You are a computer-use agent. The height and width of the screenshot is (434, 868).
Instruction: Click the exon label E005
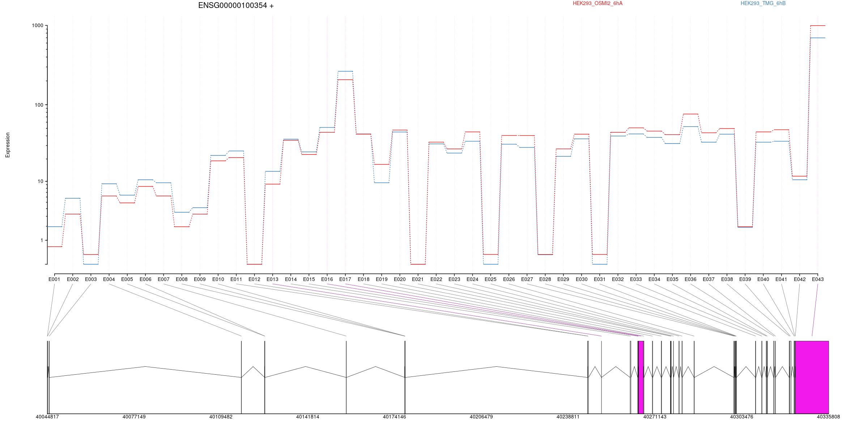127,279
